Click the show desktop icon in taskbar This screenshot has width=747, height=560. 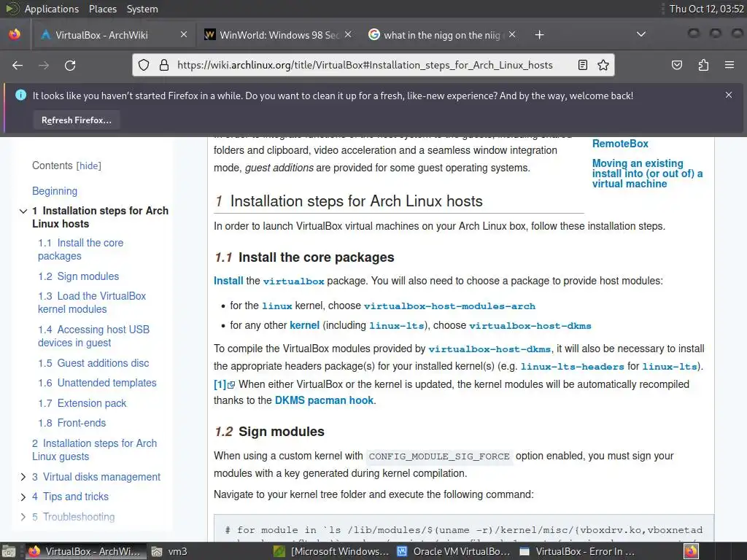tap(8, 551)
